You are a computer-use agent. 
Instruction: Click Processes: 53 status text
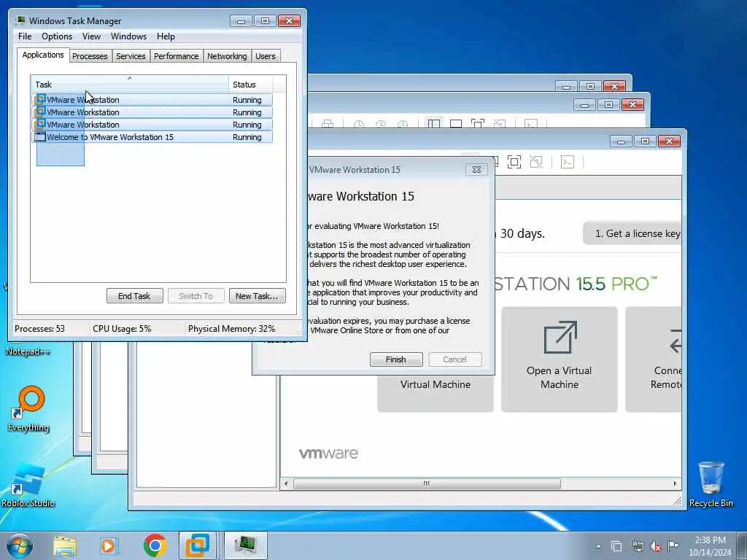tap(39, 329)
